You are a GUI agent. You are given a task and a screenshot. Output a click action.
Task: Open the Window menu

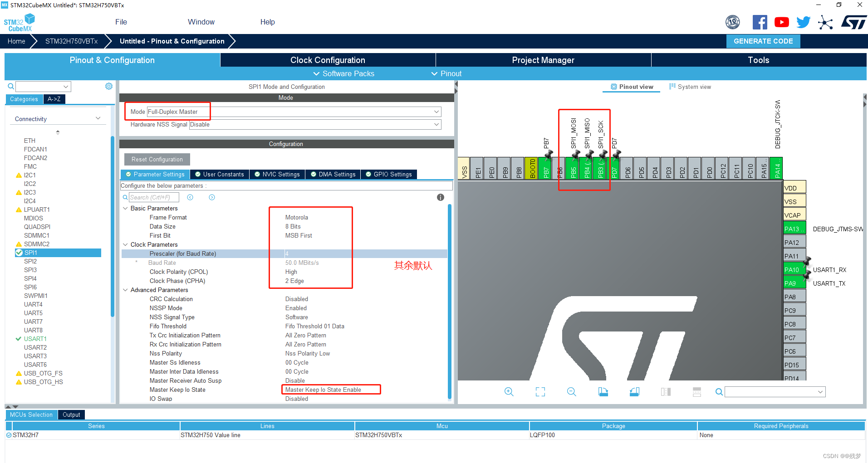point(201,22)
